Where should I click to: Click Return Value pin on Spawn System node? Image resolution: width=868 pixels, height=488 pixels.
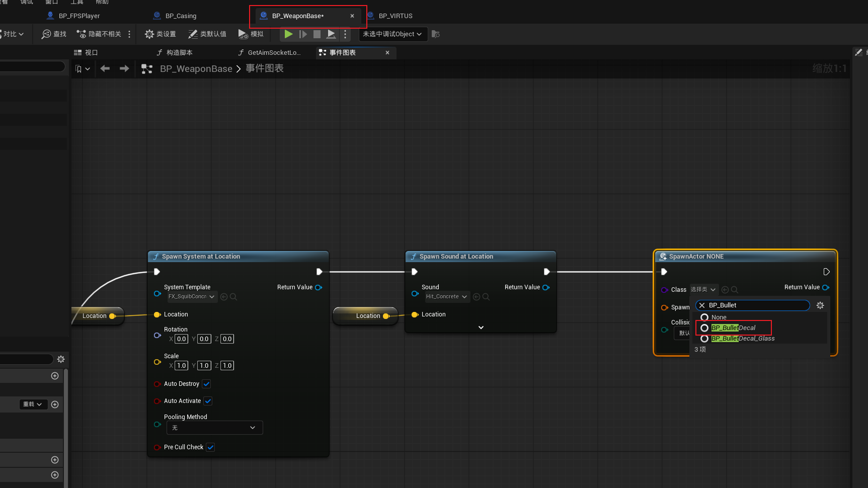point(319,287)
